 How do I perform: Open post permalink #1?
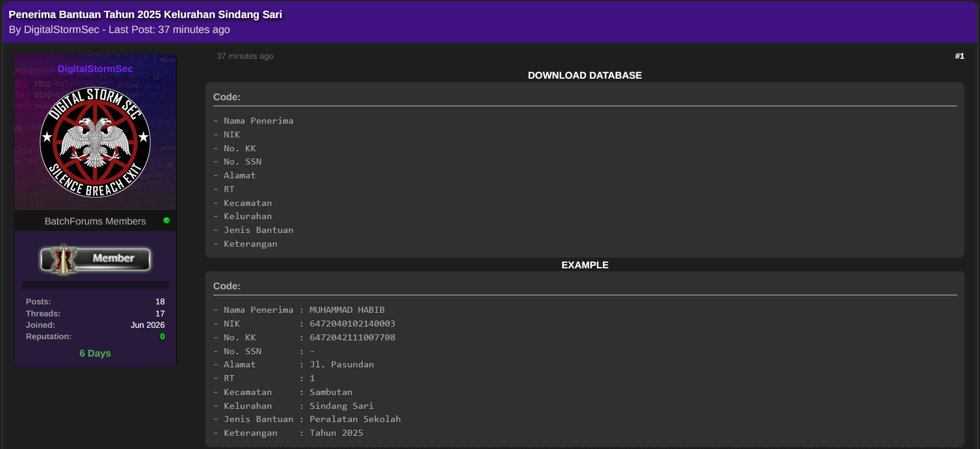960,56
